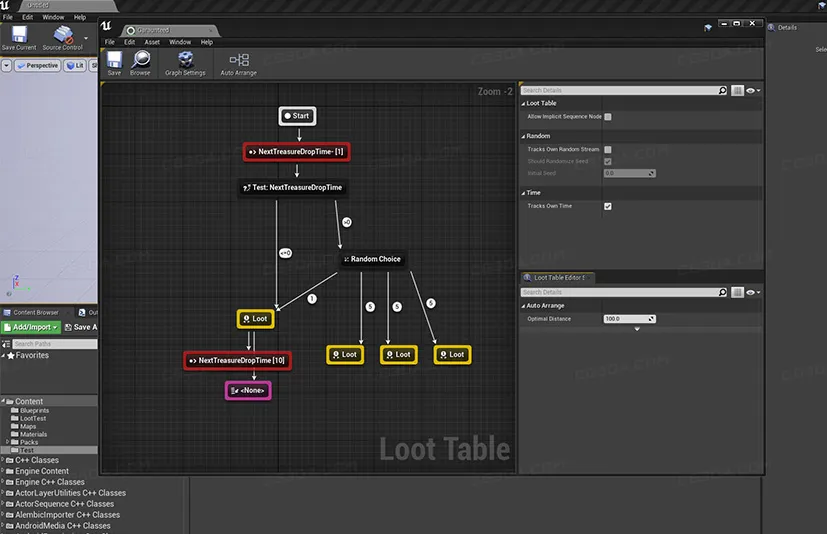Collapse the Time section
This screenshot has height=534, width=827.
pos(523,193)
